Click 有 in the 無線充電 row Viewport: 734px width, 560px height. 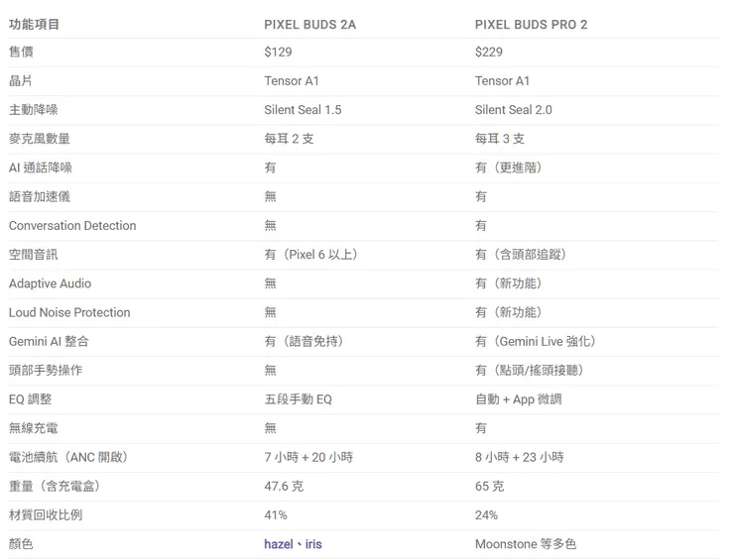[x=481, y=428]
